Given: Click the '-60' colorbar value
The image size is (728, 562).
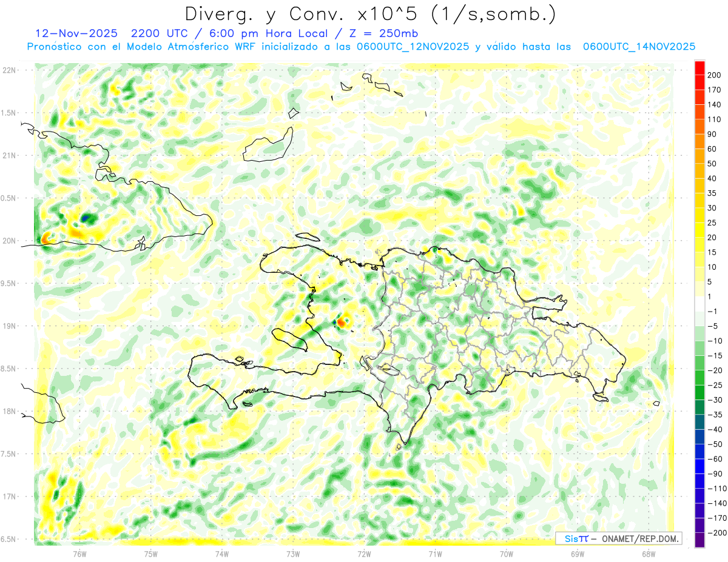Looking at the screenshot, I should (715, 459).
